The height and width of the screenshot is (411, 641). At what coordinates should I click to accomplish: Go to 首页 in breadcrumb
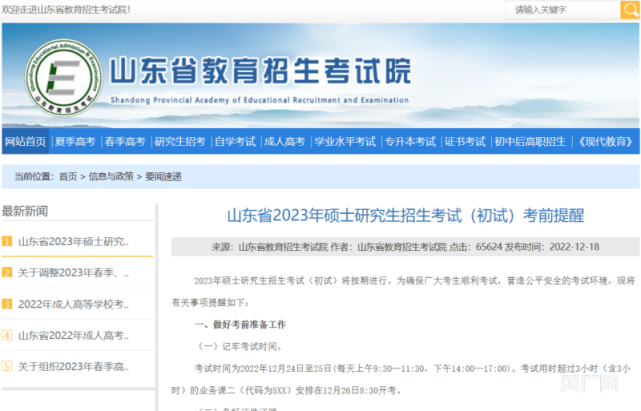68,176
